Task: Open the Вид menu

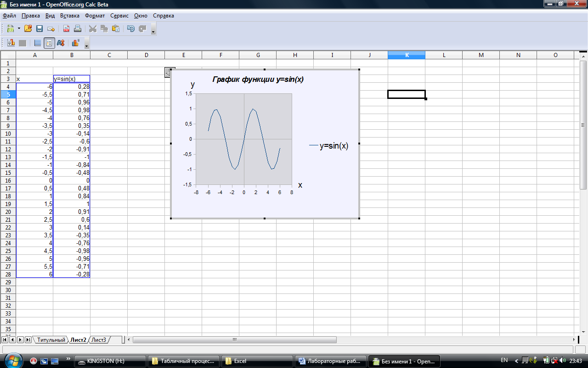Action: (50, 16)
